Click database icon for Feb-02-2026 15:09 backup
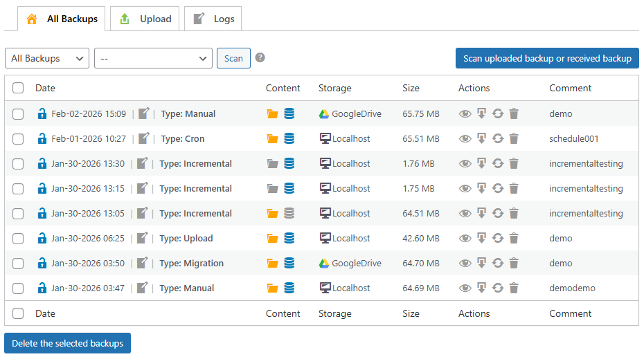This screenshot has height=359, width=644. 289,113
